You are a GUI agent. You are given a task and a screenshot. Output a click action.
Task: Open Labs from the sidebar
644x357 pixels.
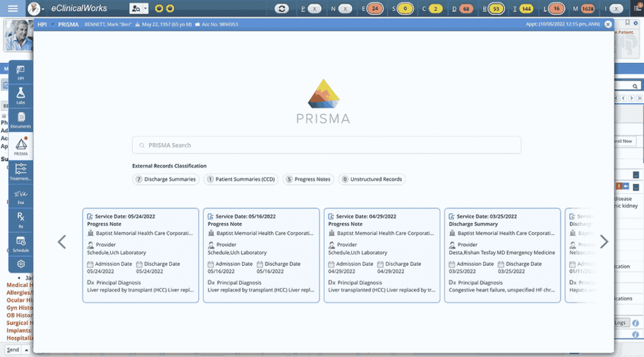[x=21, y=96]
